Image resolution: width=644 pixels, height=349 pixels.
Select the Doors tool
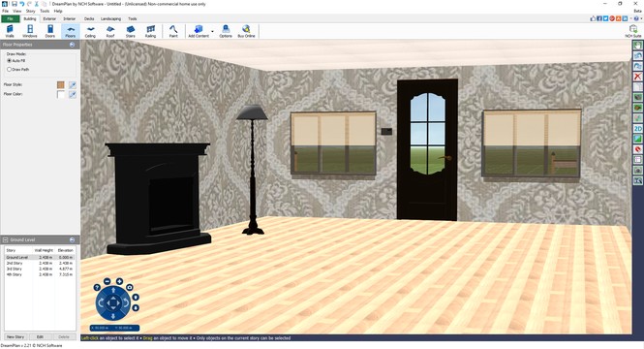pos(50,31)
